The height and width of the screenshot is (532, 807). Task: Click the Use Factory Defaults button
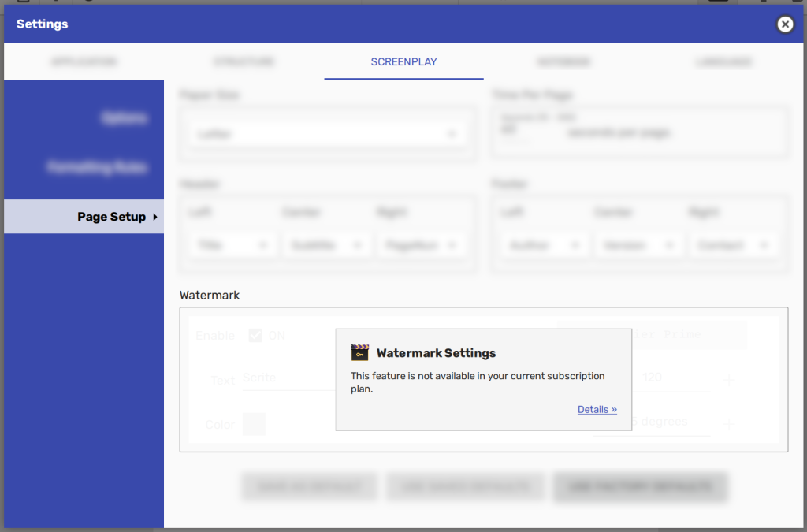(641, 486)
